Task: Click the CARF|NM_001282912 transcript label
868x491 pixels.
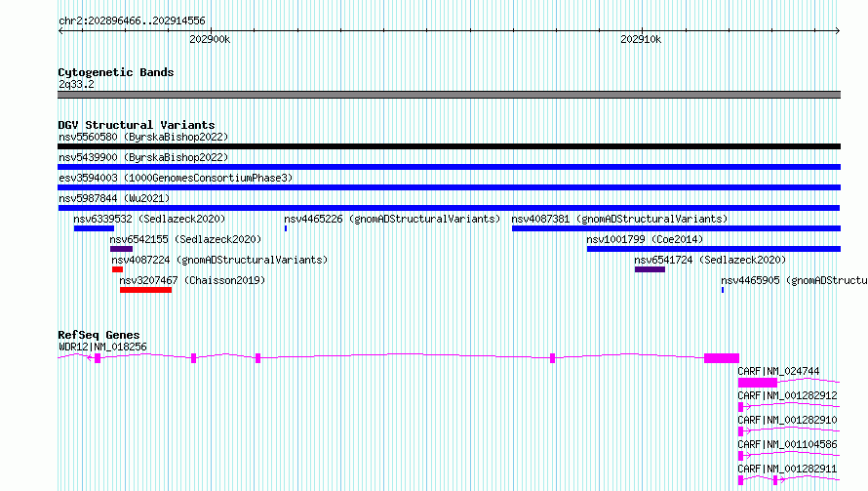Action: click(787, 395)
